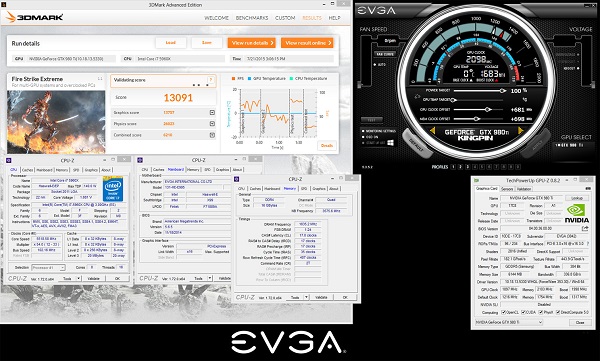
Task: Select profile 3 in EVGA Precision
Action: (468, 167)
